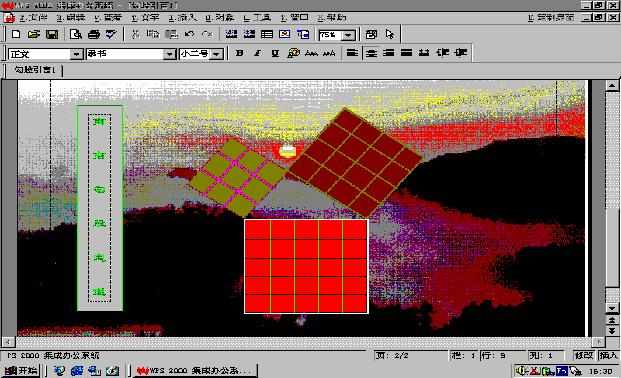
Task: Select the WPS 2000 taskbar button
Action: [x=194, y=371]
